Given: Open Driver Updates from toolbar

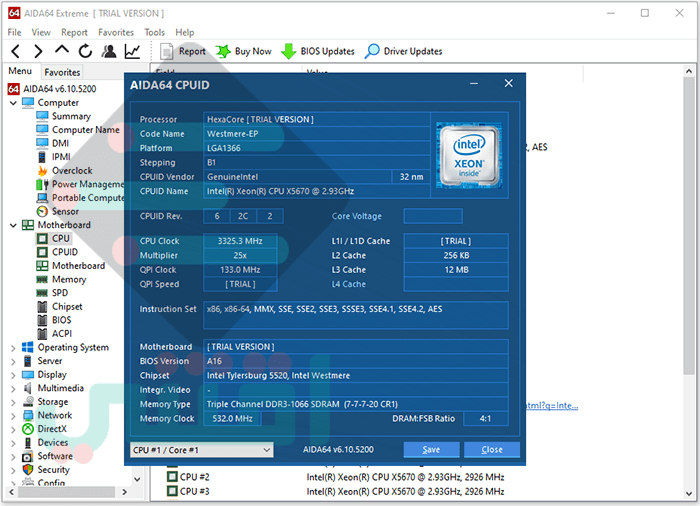Looking at the screenshot, I should pyautogui.click(x=404, y=51).
